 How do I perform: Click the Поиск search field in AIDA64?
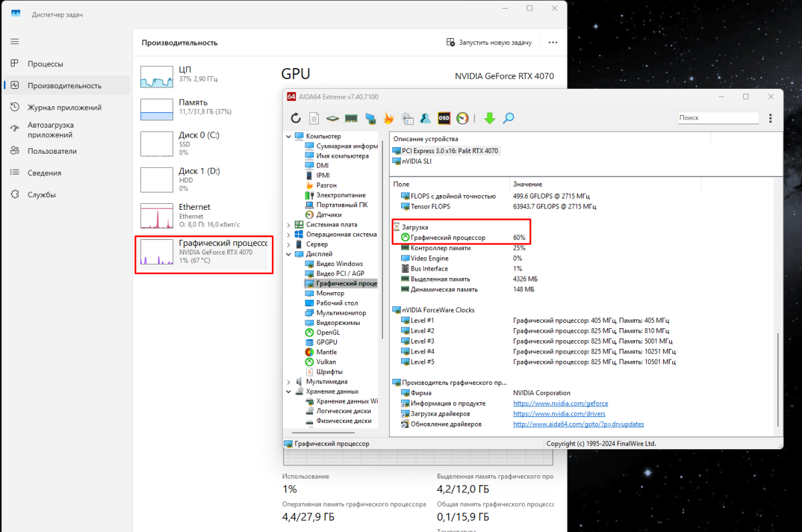pos(718,118)
